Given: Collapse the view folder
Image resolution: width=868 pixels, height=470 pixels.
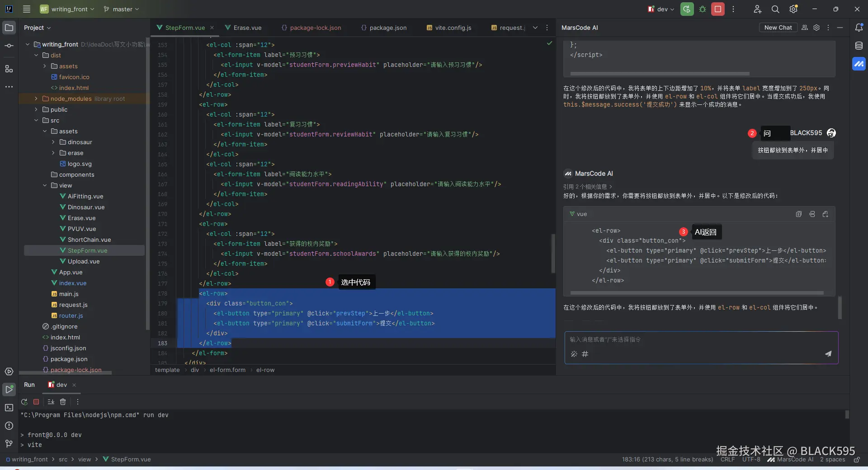Looking at the screenshot, I should (45, 185).
